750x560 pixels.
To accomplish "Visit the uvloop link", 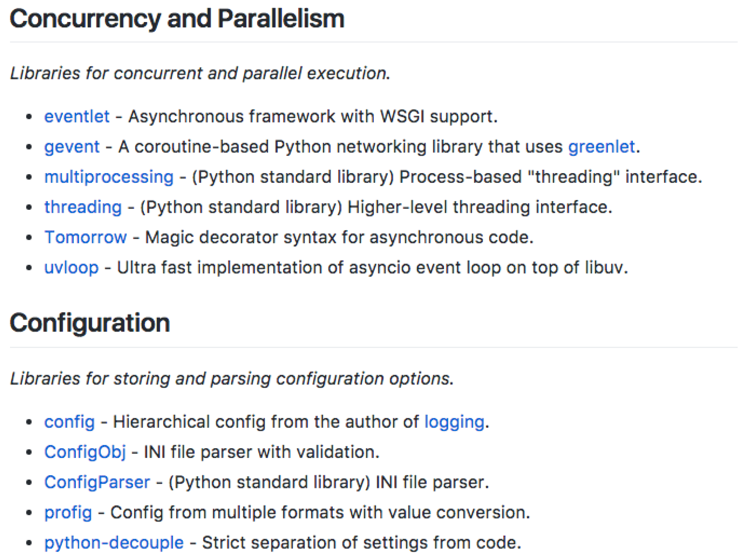I will [x=71, y=267].
